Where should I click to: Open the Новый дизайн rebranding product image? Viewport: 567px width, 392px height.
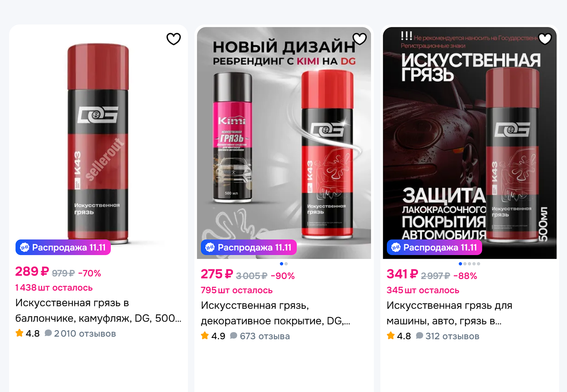tap(284, 143)
